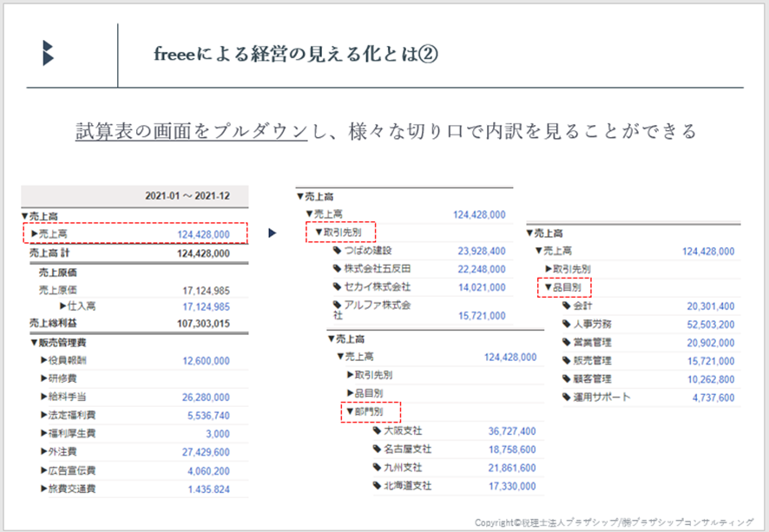Open the 外注費 amount 27,429,600
The height and width of the screenshot is (532, 769).
(x=206, y=452)
